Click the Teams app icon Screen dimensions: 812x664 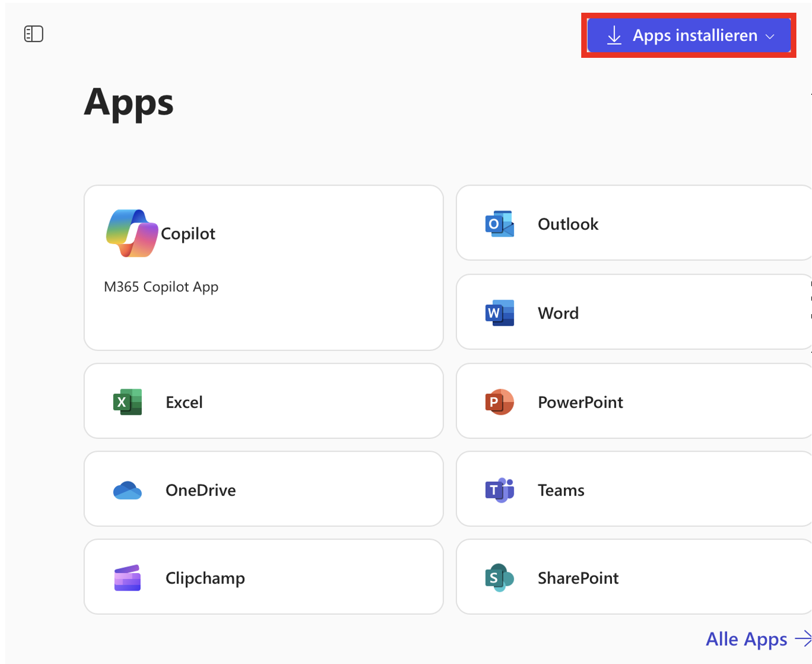(500, 490)
